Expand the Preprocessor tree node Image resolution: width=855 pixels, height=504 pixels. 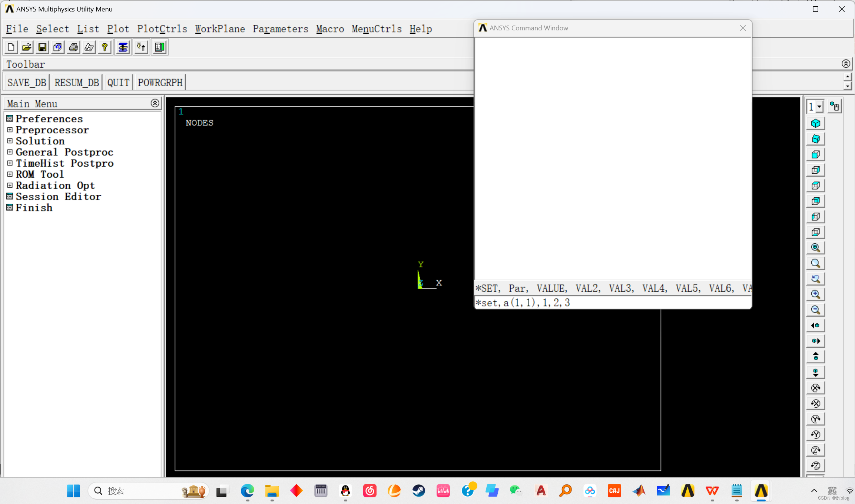10,130
